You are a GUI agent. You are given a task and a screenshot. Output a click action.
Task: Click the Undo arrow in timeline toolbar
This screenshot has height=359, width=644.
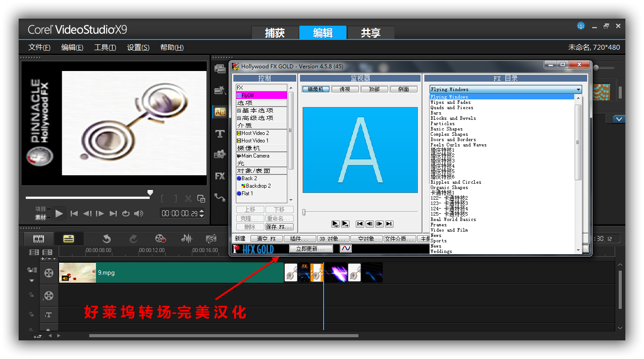click(x=107, y=239)
